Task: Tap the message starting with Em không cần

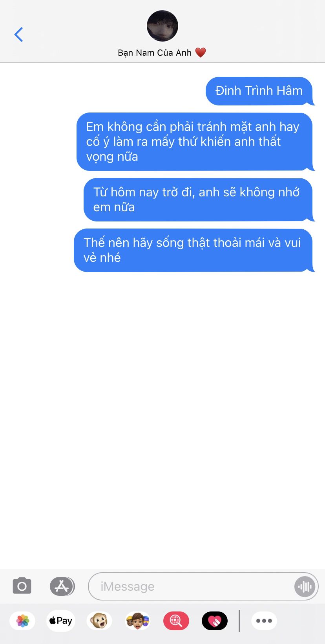Action: point(195,141)
